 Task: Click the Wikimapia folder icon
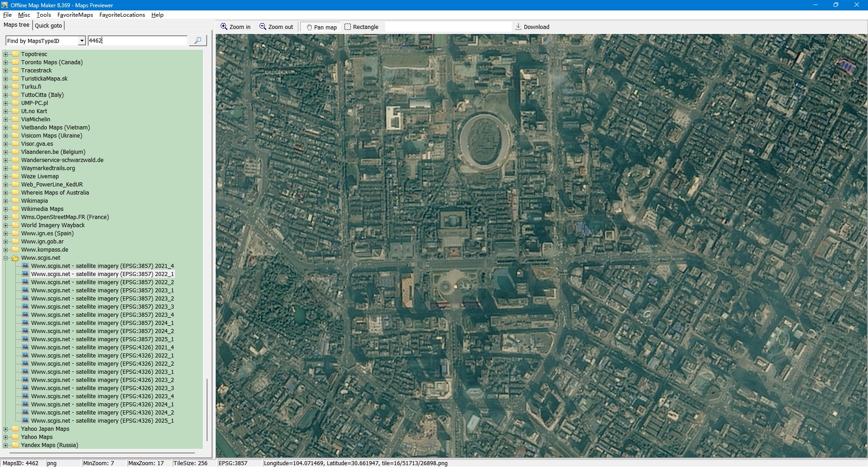tap(15, 201)
